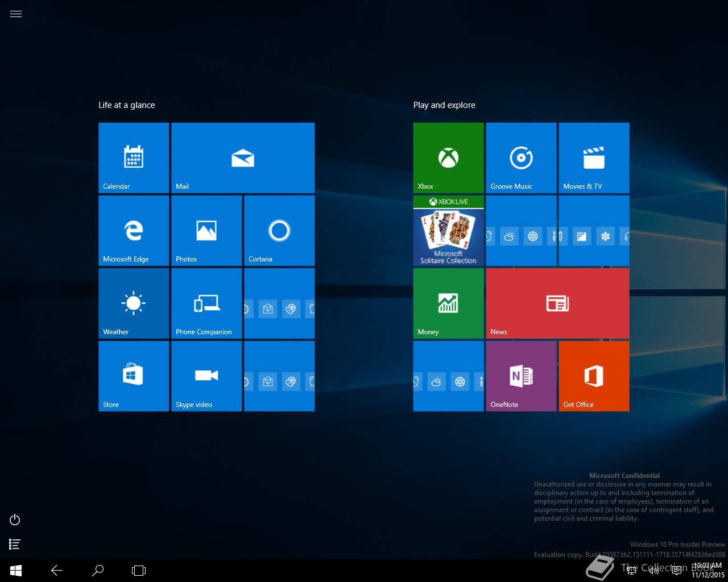Open the Power options button

tap(15, 519)
